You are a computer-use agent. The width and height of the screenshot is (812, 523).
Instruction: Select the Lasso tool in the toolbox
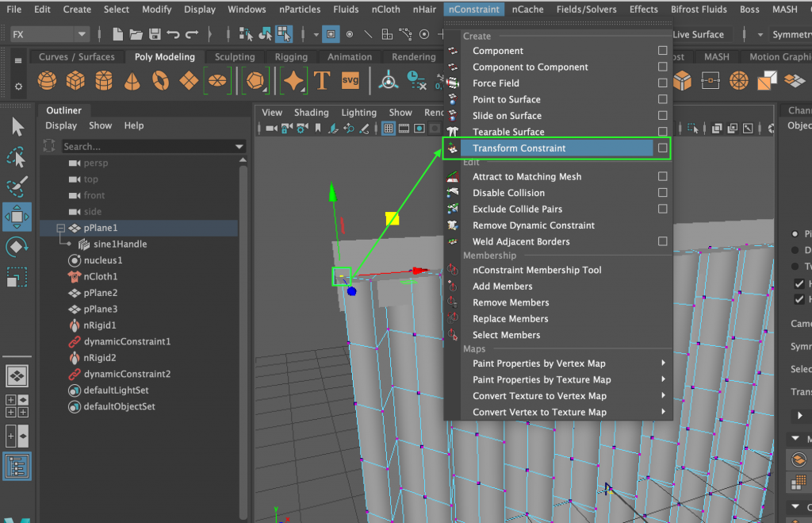tap(17, 156)
